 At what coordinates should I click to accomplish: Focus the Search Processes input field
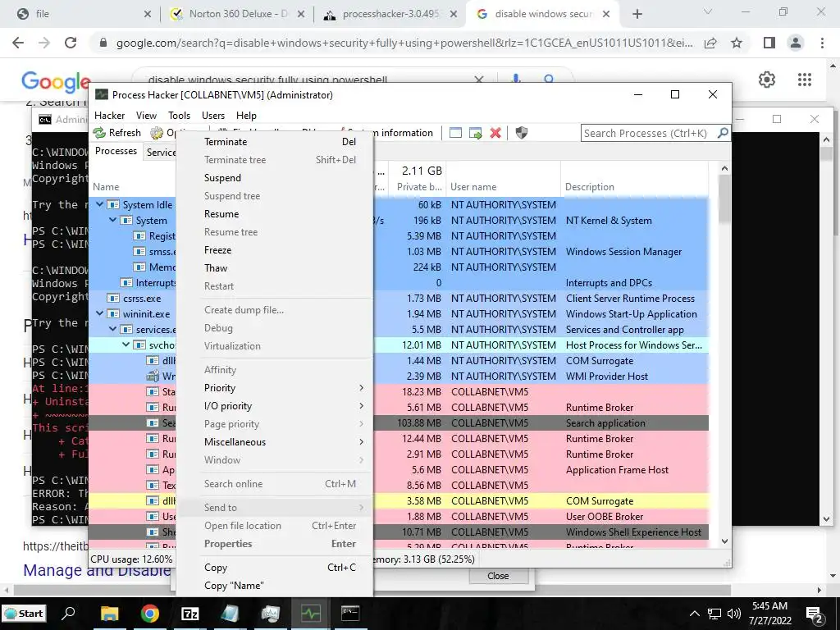[x=649, y=133]
